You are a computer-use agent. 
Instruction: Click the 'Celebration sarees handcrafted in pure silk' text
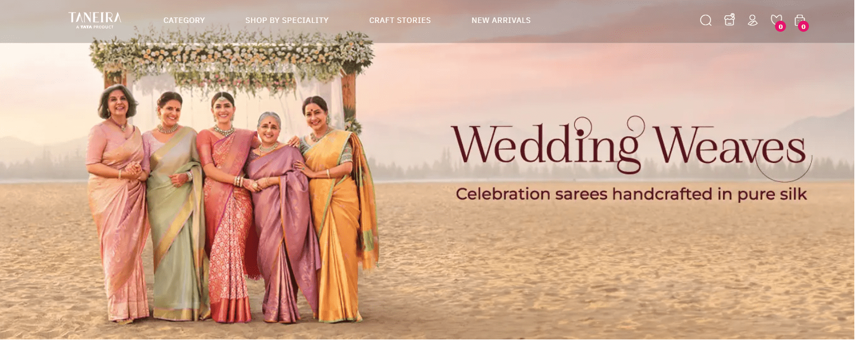pyautogui.click(x=631, y=194)
